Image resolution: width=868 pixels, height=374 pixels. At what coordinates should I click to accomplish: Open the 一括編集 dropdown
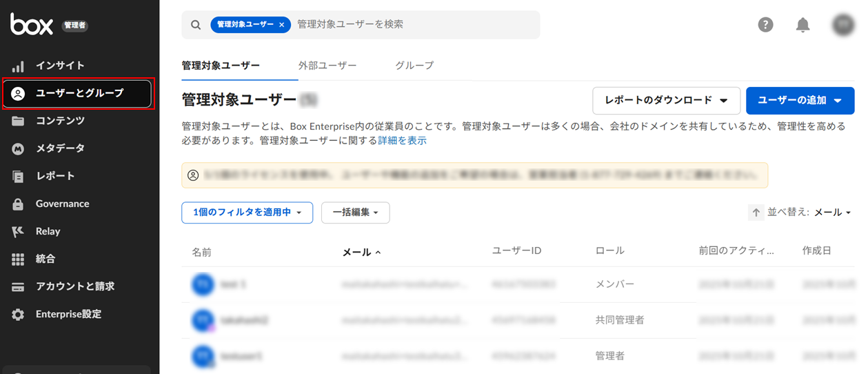click(355, 213)
